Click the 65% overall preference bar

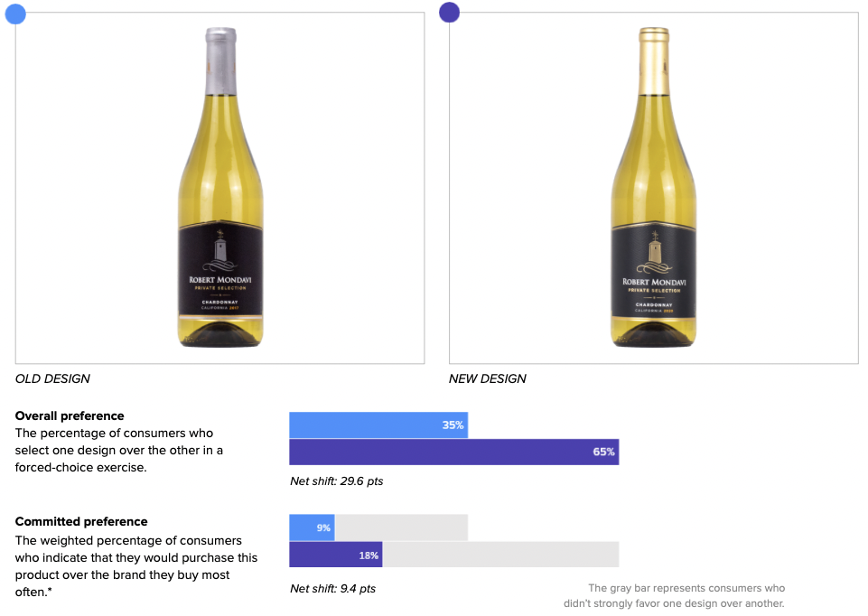pos(454,452)
